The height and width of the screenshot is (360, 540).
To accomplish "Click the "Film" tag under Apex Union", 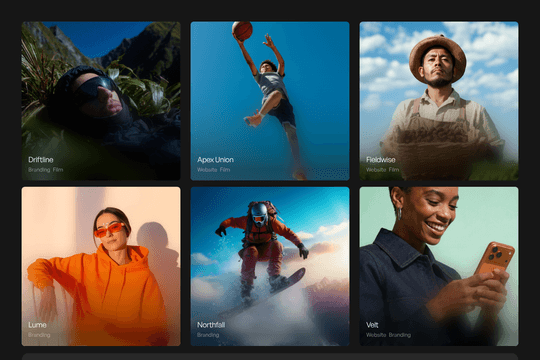I will (x=225, y=169).
